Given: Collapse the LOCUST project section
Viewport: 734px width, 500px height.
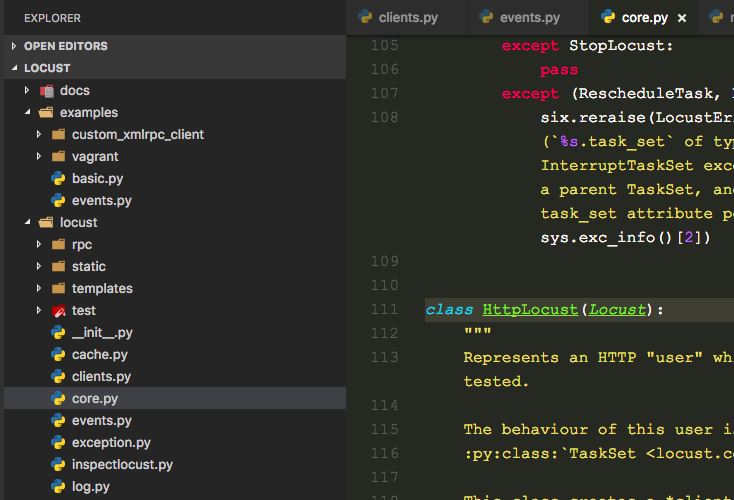Looking at the screenshot, I should (x=14, y=68).
